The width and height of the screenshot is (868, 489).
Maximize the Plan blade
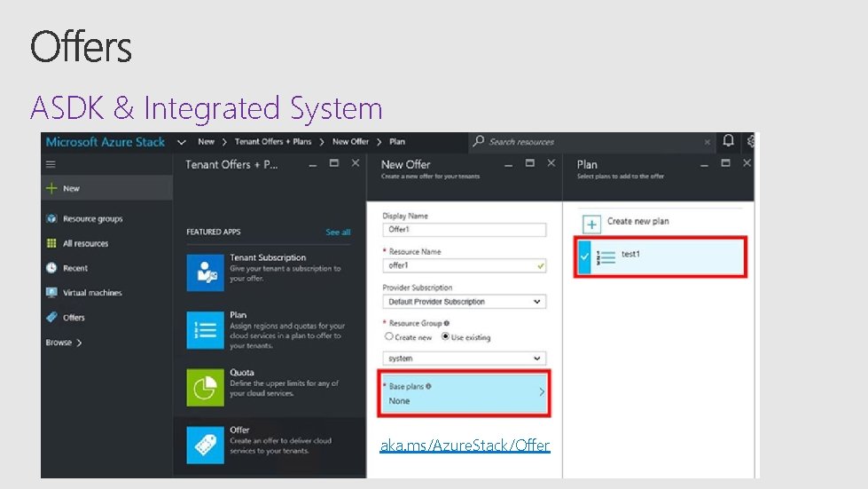pos(725,162)
